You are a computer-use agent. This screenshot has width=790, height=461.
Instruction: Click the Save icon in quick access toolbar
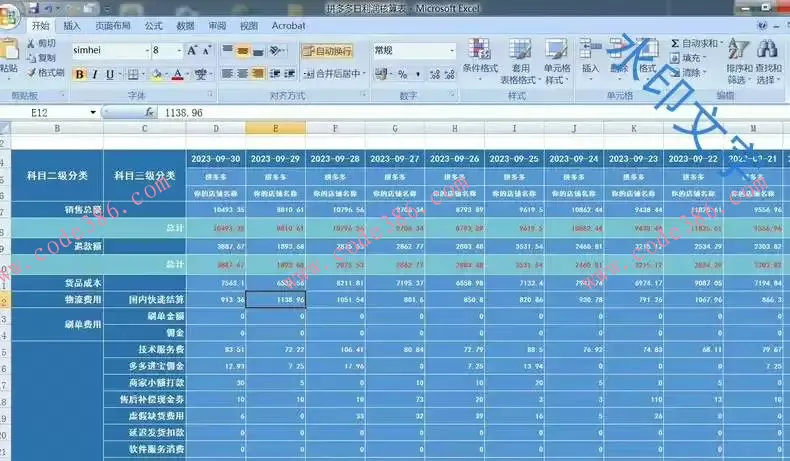point(33,8)
